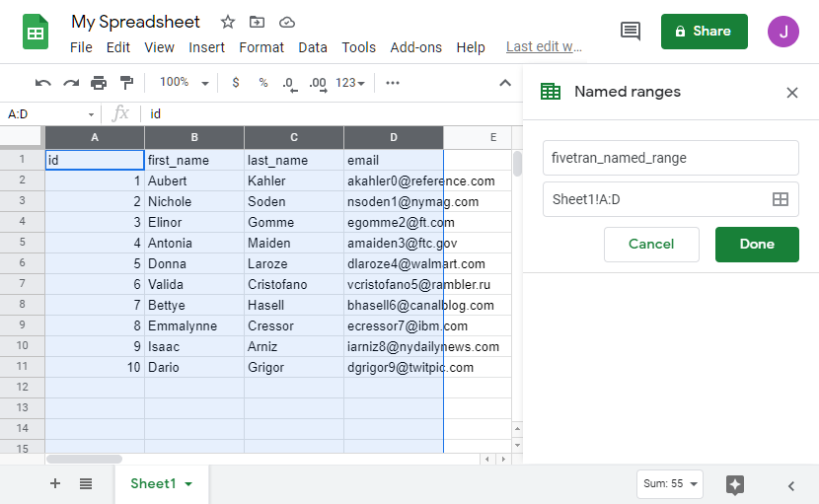Click the redo arrow icon
This screenshot has height=504, width=819.
tap(71, 83)
